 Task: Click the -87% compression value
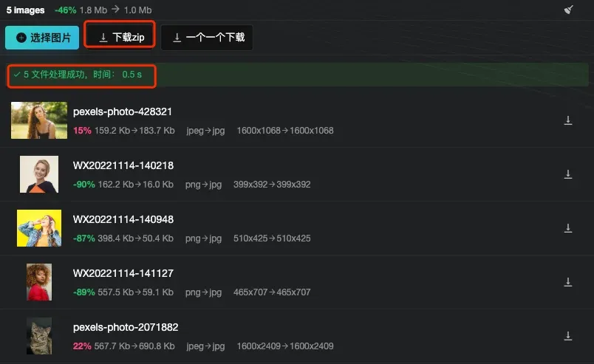point(83,238)
